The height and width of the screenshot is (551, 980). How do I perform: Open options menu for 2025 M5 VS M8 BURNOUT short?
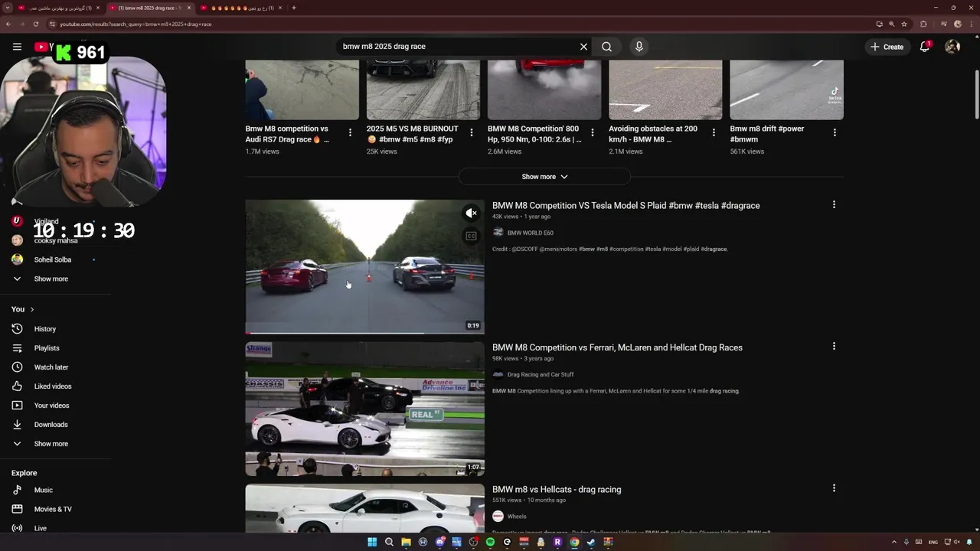pyautogui.click(x=471, y=132)
